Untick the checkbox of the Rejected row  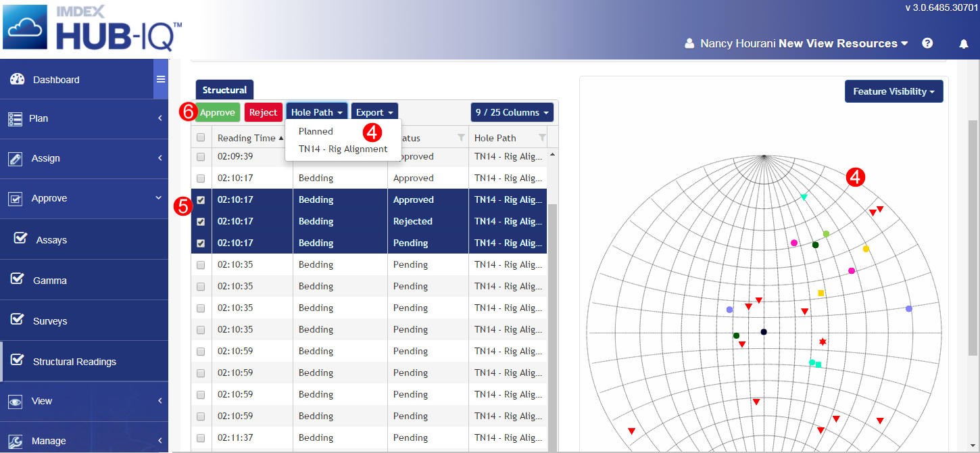(x=201, y=222)
